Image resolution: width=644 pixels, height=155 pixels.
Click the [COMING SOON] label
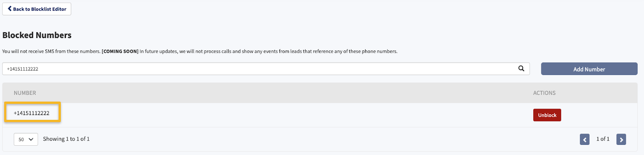tap(120, 51)
